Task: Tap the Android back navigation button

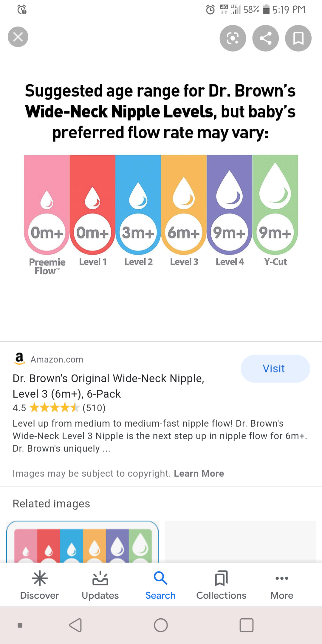Action: [x=75, y=625]
